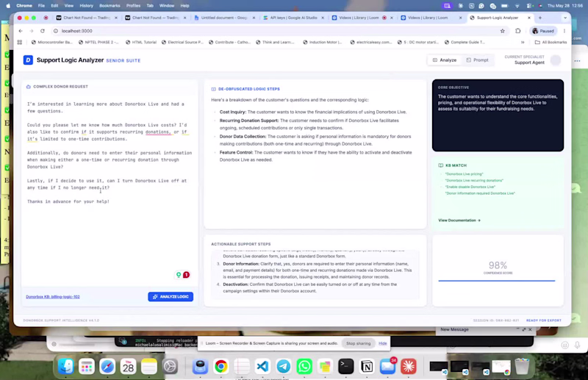The image size is (588, 380).
Task: Go back with the browser back arrow
Action: tap(21, 31)
